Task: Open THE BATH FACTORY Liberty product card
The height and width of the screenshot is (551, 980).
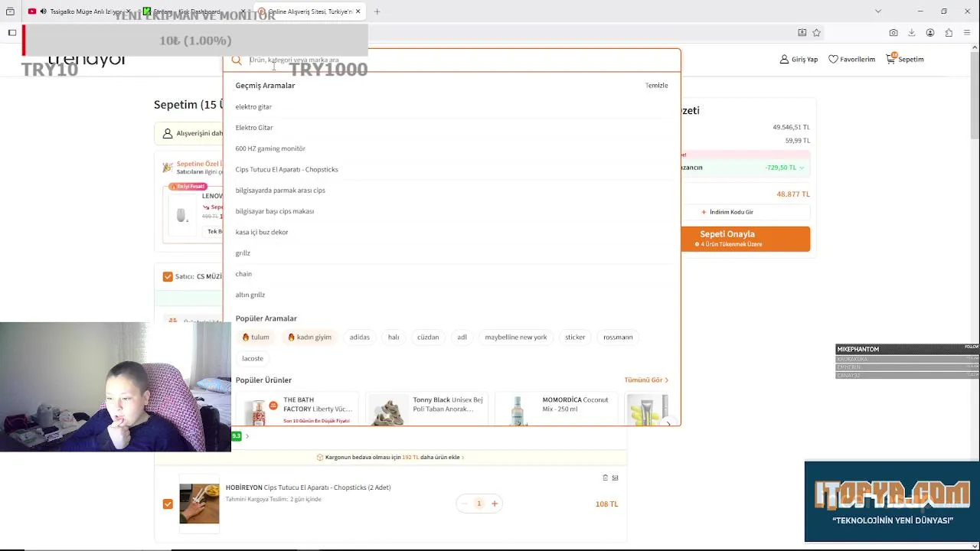Action: pos(297,409)
